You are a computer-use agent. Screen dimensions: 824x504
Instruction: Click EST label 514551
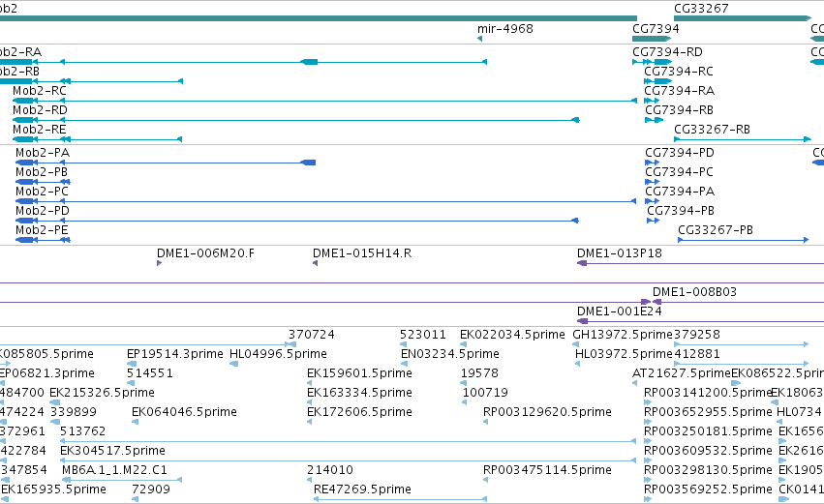tap(150, 373)
